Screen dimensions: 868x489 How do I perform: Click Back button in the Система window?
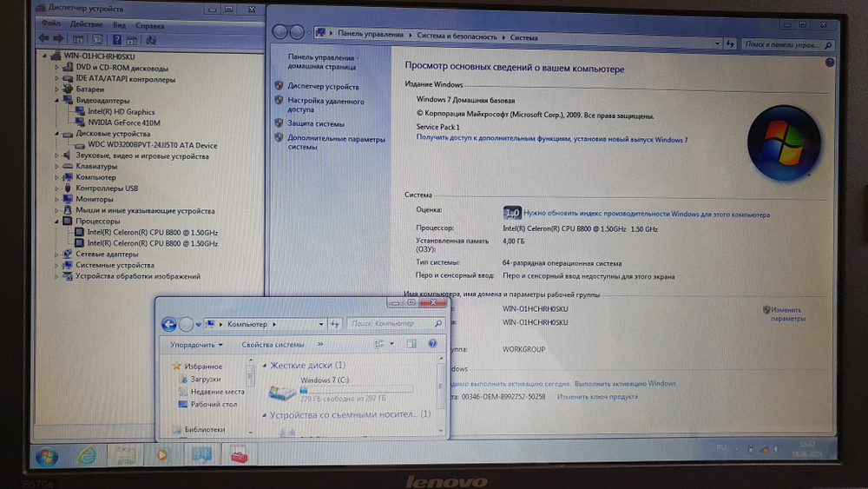point(280,32)
